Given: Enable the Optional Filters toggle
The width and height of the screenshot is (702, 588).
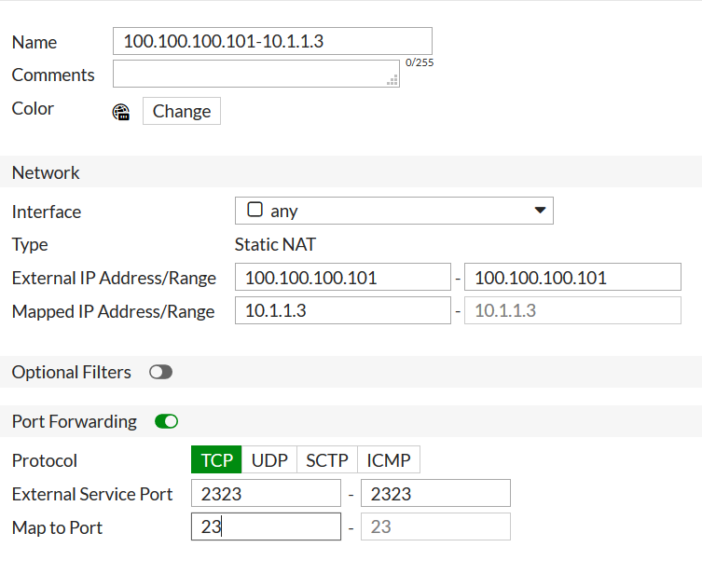Looking at the screenshot, I should pyautogui.click(x=160, y=372).
